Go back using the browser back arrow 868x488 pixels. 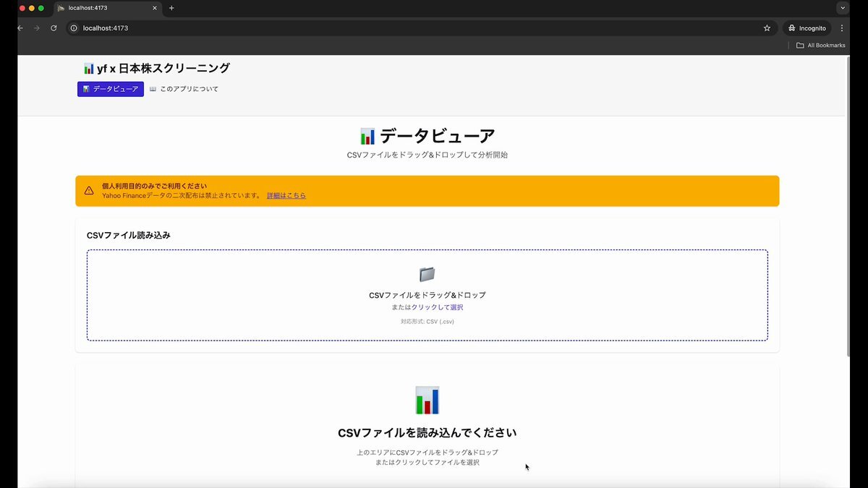pos(20,28)
